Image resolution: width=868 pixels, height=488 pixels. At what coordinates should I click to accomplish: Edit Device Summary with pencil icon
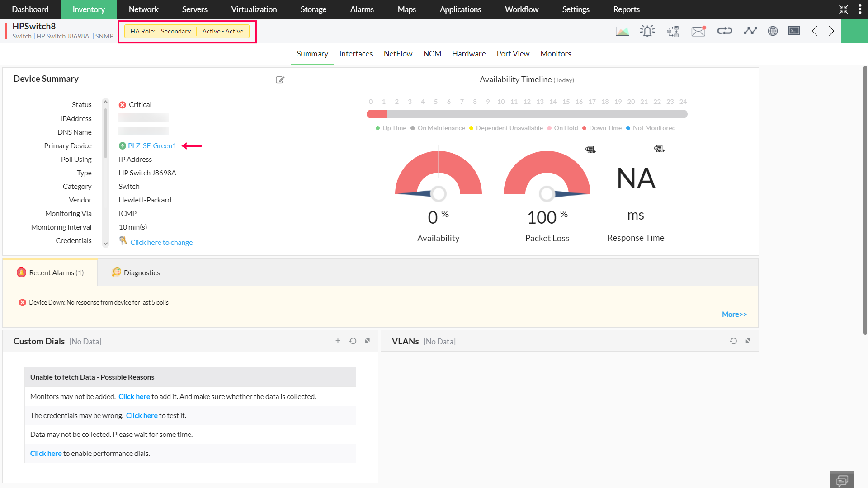pos(280,80)
